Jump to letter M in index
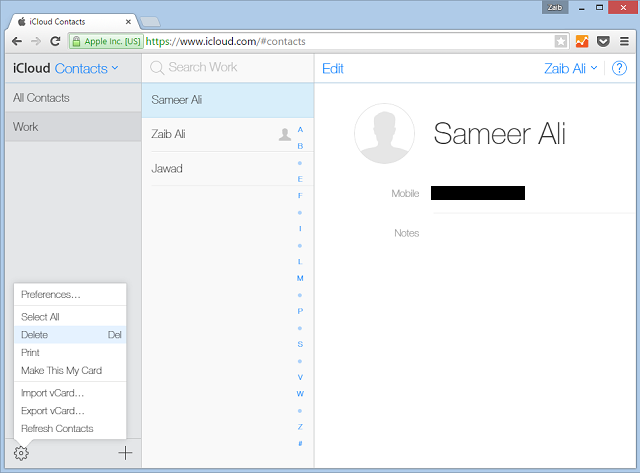 300,278
